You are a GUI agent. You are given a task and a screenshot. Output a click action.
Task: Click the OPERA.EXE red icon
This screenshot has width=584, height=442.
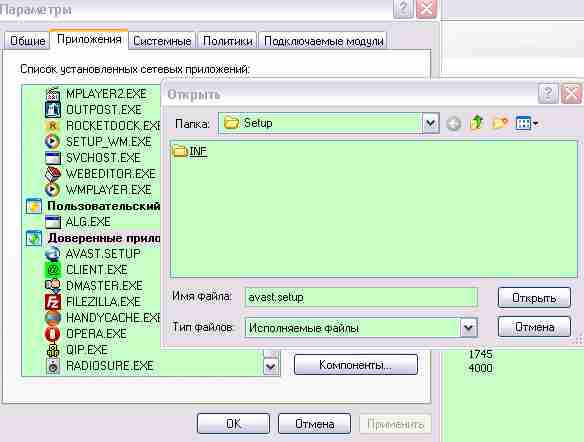click(x=53, y=334)
